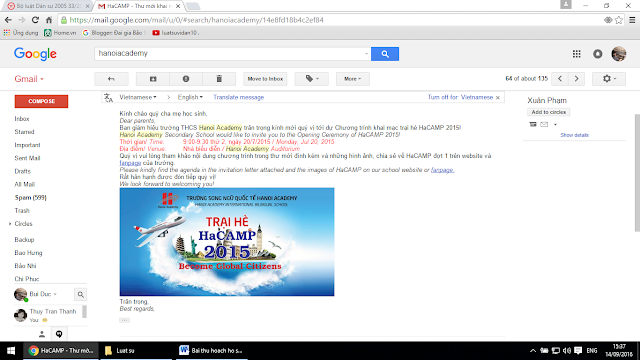Screen dimensions: 640x360
Task: Click the email envelope icon for Xuân Phạm
Action: pyautogui.click(x=544, y=124)
